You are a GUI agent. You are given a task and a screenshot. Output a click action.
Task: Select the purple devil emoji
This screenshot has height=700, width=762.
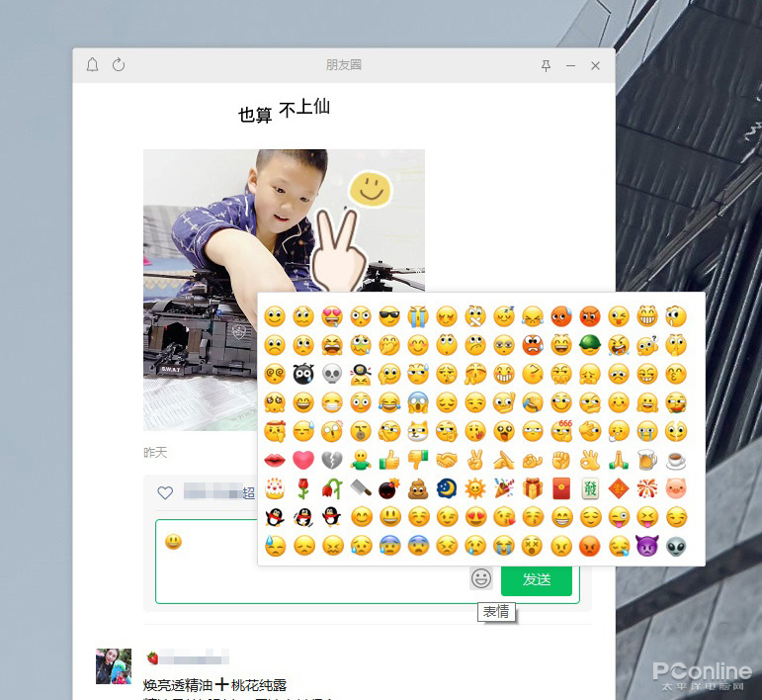tap(647, 546)
